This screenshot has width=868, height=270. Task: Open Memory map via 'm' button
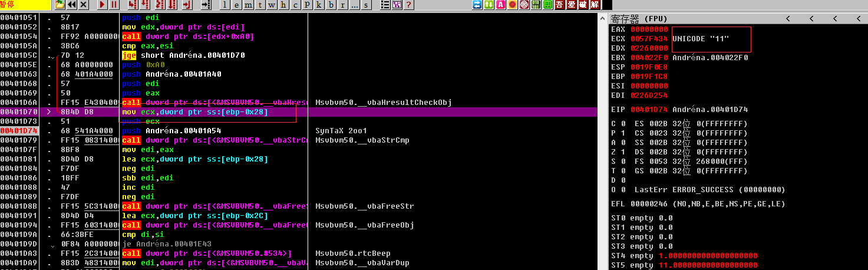tap(249, 5)
